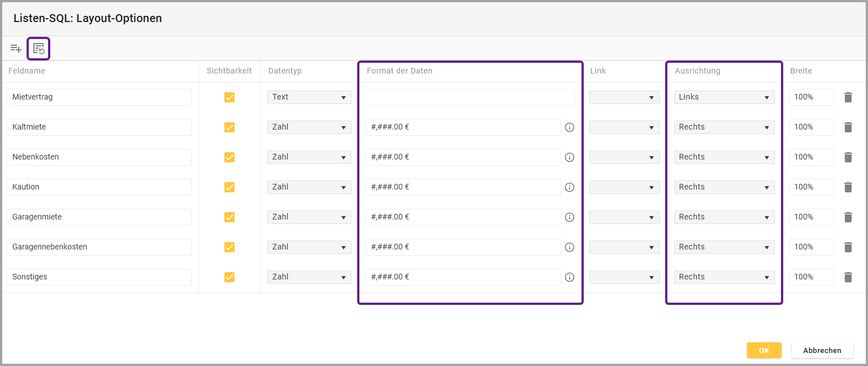The width and height of the screenshot is (868, 366).
Task: Expand Ausrichtung dropdown for Kaltmiete
Action: (x=724, y=127)
